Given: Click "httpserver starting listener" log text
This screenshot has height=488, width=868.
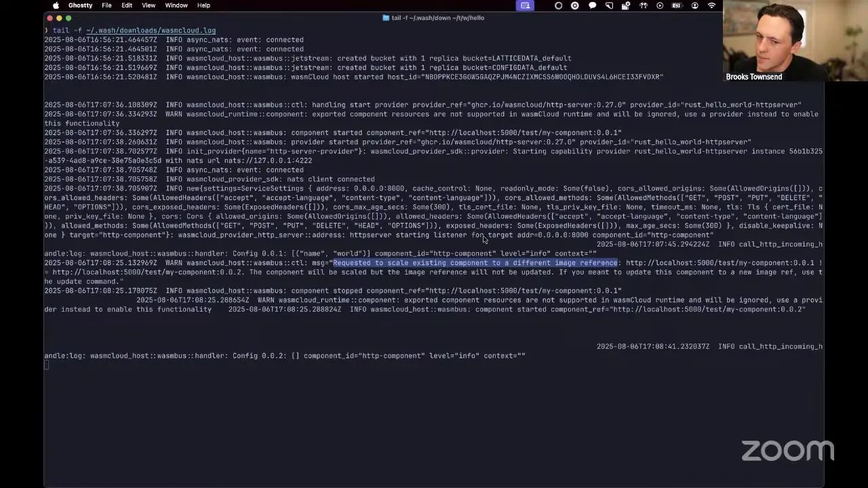Looking at the screenshot, I should pyautogui.click(x=408, y=235).
